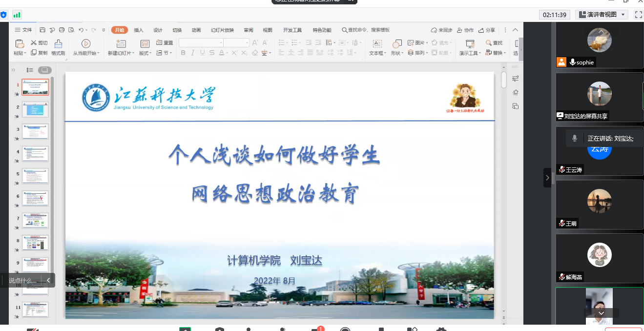Switch to the Slide Show (幻灯片放映) tab

(x=222, y=30)
